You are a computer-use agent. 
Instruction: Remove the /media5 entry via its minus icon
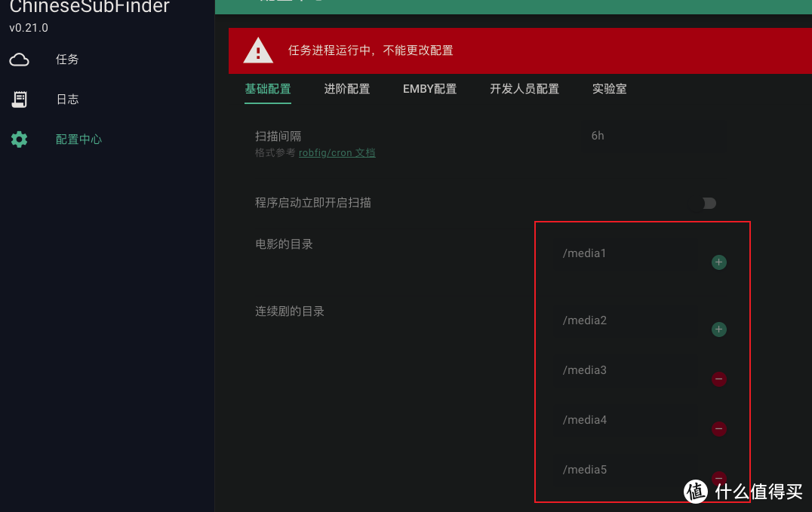point(718,479)
